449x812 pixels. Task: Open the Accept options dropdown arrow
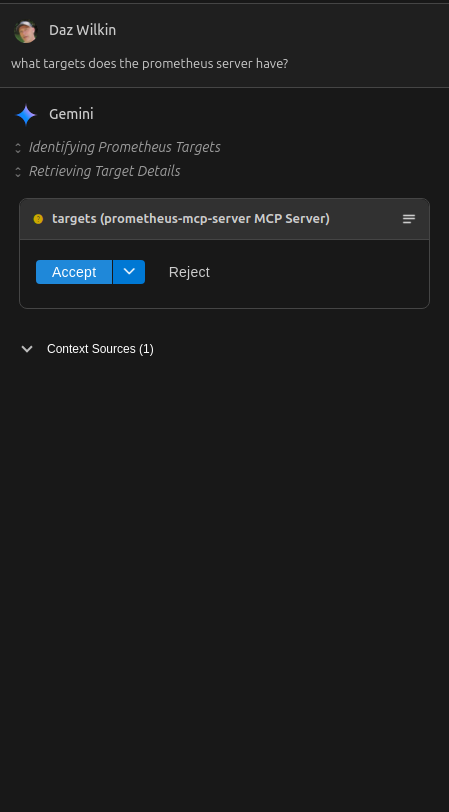[129, 272]
